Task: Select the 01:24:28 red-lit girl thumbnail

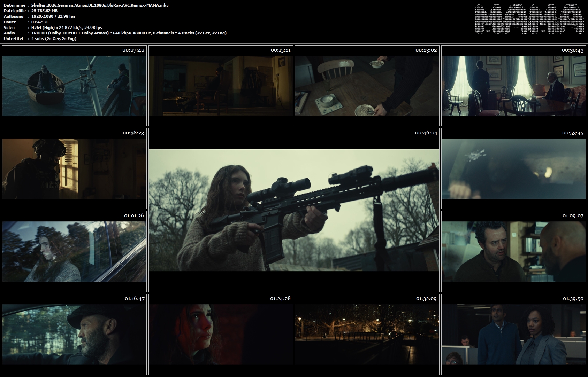Action: [221, 334]
